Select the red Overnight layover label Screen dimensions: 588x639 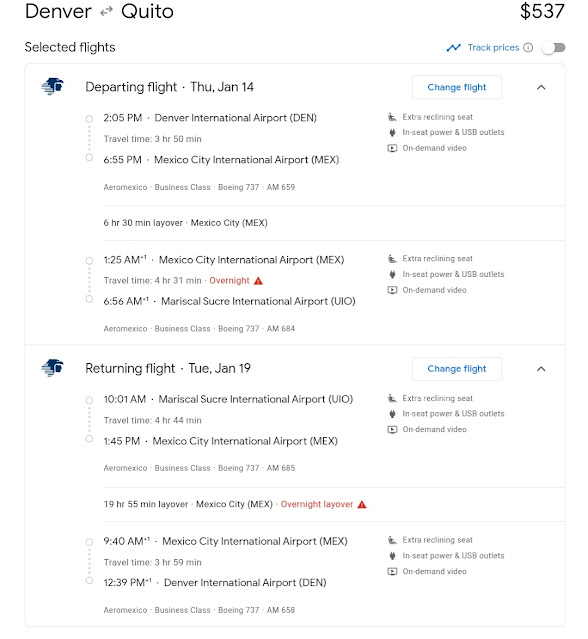click(317, 505)
